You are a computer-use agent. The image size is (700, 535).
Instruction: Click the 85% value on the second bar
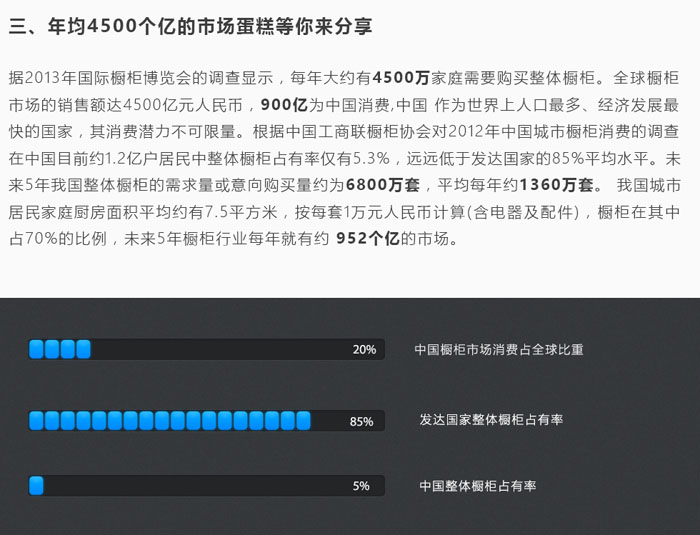tap(361, 421)
